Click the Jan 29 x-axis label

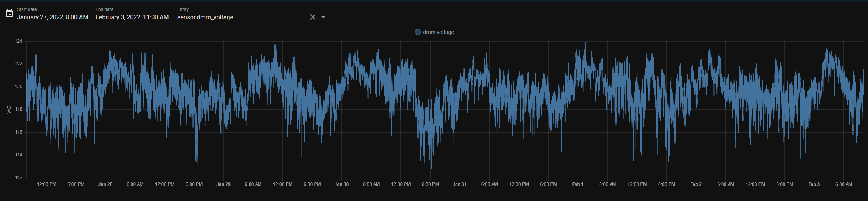(223, 184)
